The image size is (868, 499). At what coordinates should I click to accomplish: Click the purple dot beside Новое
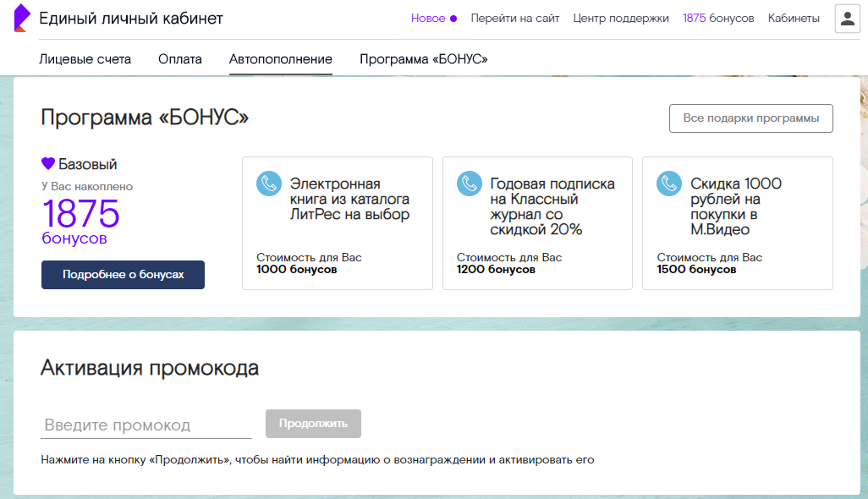click(x=453, y=19)
